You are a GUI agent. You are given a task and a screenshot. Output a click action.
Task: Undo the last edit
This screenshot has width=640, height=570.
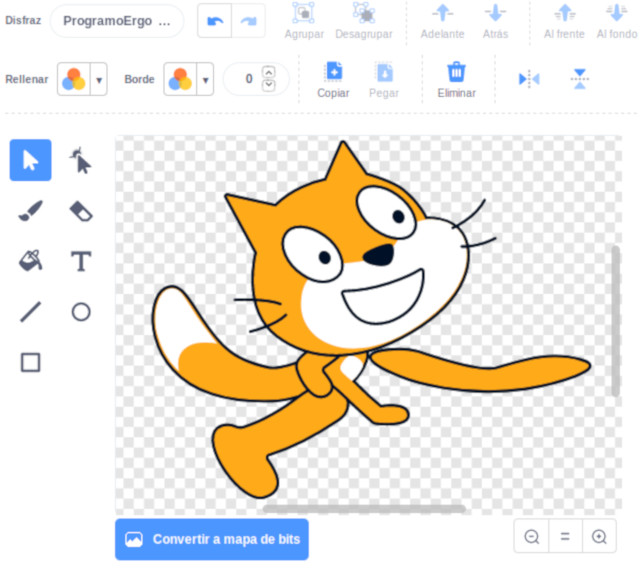[215, 21]
